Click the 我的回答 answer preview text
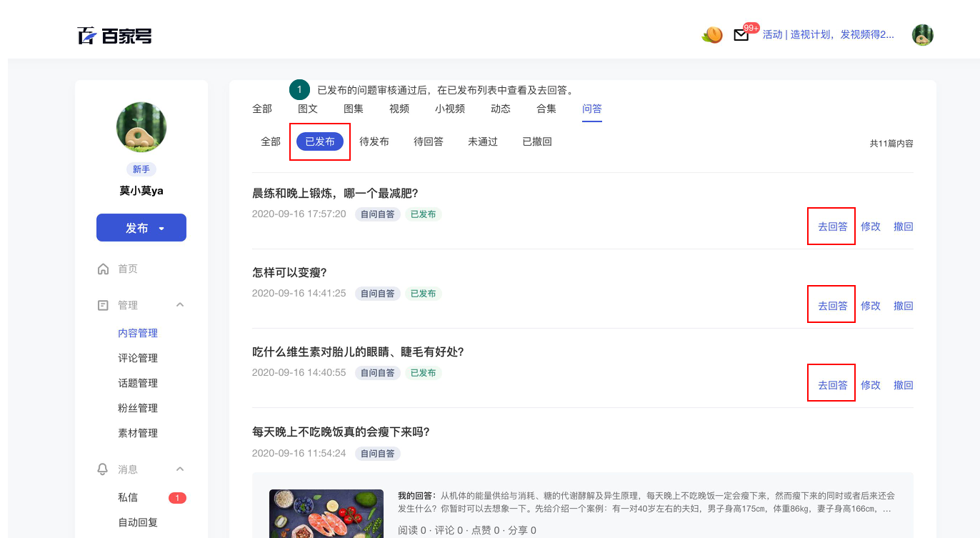Viewport: 980px width, 538px height. pyautogui.click(x=646, y=502)
